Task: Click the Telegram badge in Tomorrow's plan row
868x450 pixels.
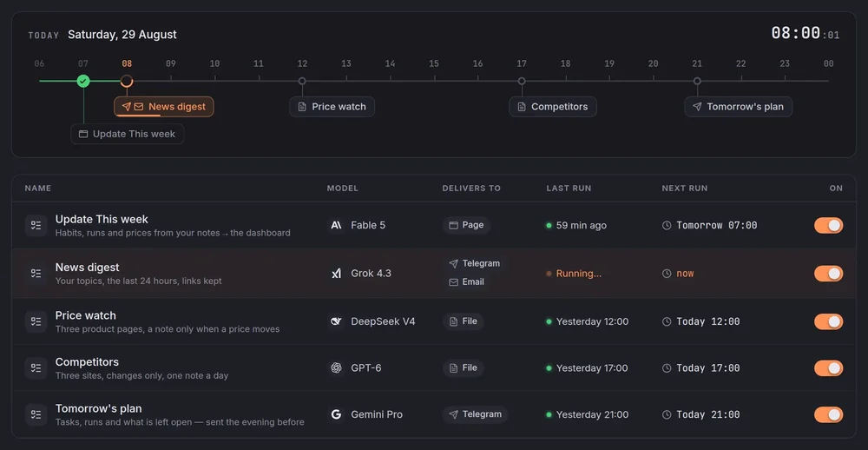Action: (475, 414)
